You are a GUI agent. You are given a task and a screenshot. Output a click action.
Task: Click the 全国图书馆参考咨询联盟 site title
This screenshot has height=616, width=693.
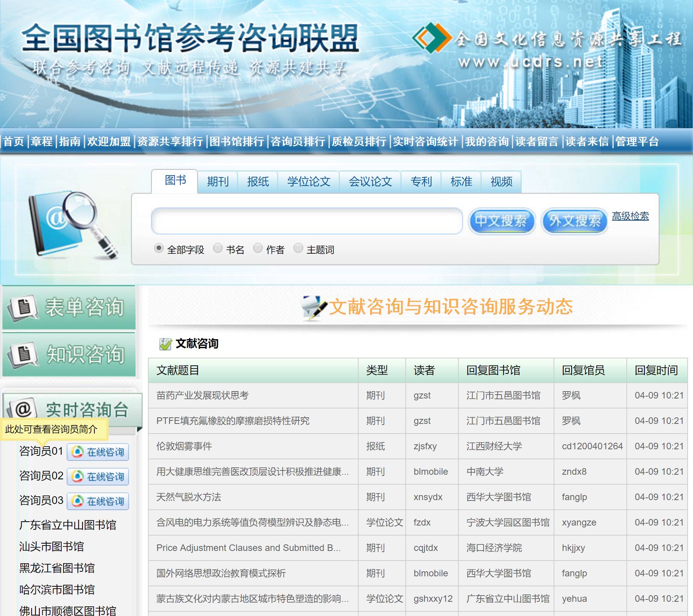[190, 38]
